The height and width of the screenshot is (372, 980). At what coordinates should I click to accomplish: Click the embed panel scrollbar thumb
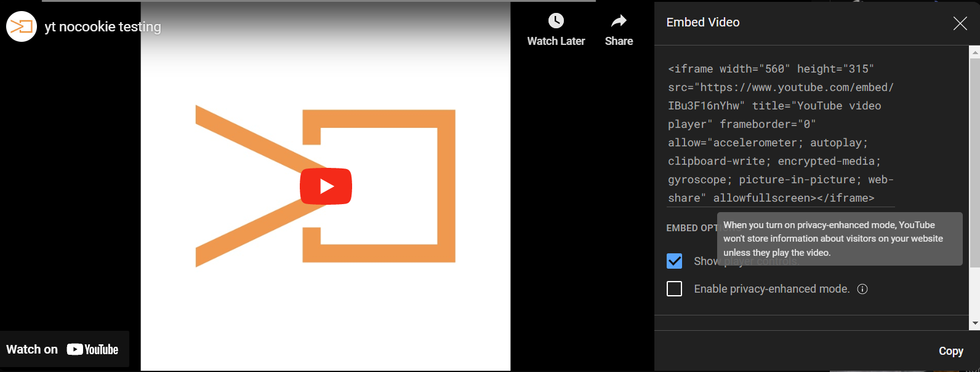coord(974,163)
